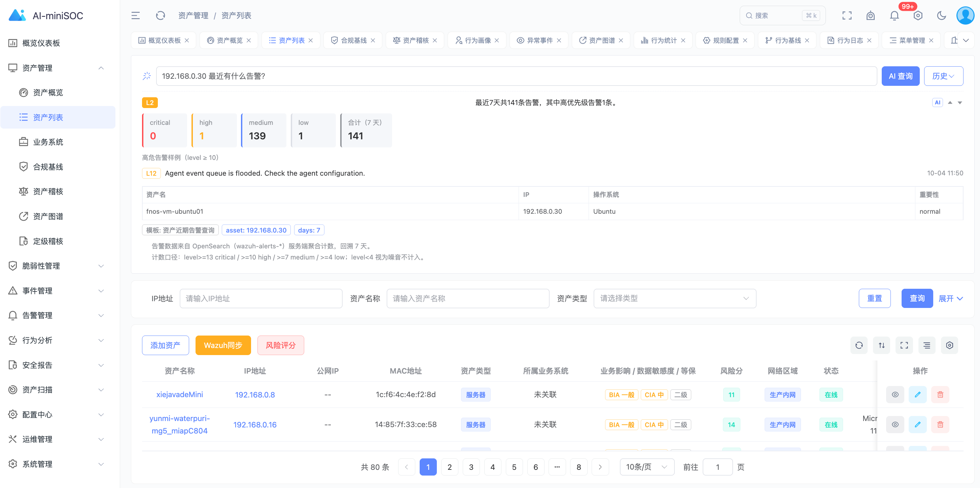Expand more filters with 展开
This screenshot has height=488, width=980.
coord(950,299)
